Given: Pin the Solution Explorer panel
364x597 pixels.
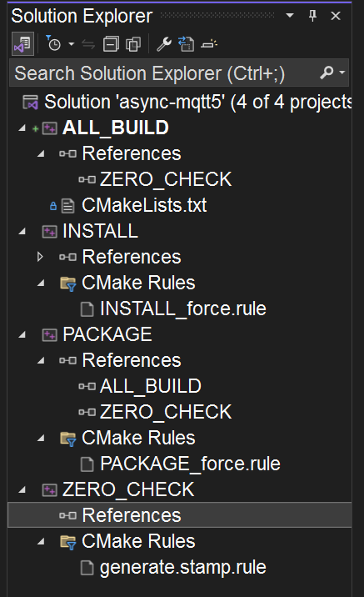Looking at the screenshot, I should click(312, 16).
